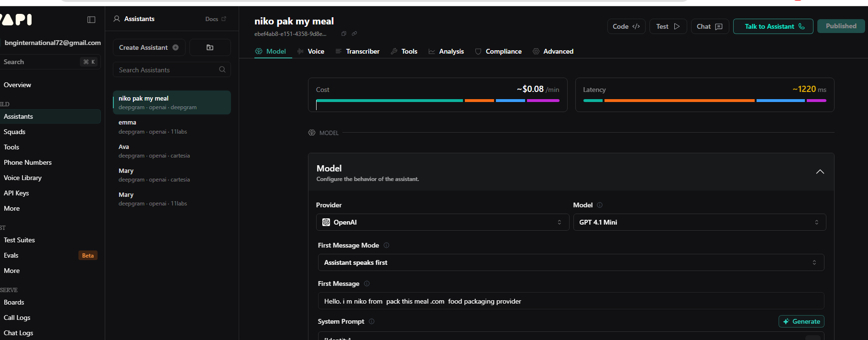This screenshot has width=868, height=340.
Task: Select the Mary assistant using 11labs
Action: pyautogui.click(x=172, y=199)
